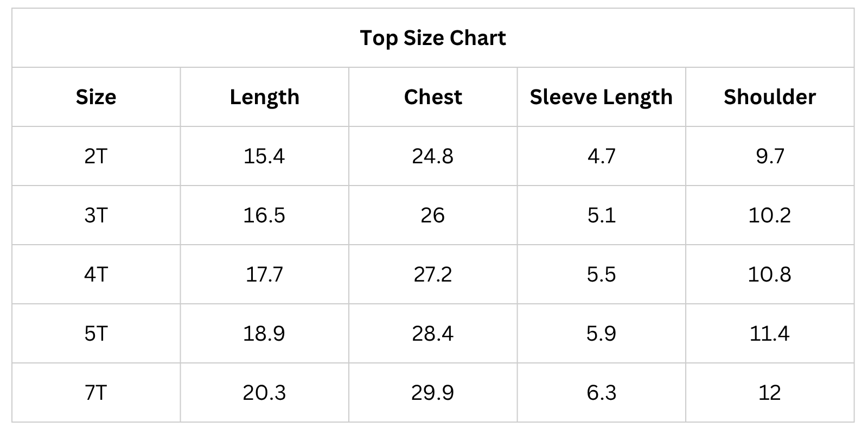Select the 7T shoulder value 12
This screenshot has height=434, width=868.
769,393
